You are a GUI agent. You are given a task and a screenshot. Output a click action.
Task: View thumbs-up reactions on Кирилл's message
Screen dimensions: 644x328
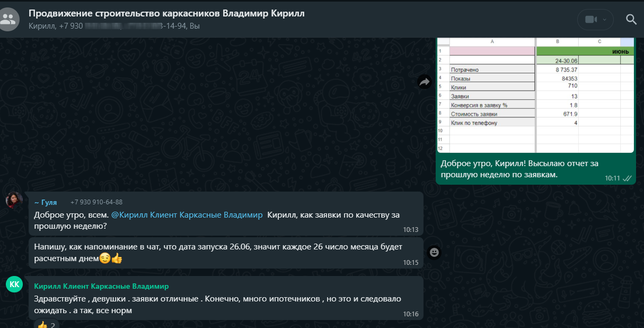coord(46,324)
